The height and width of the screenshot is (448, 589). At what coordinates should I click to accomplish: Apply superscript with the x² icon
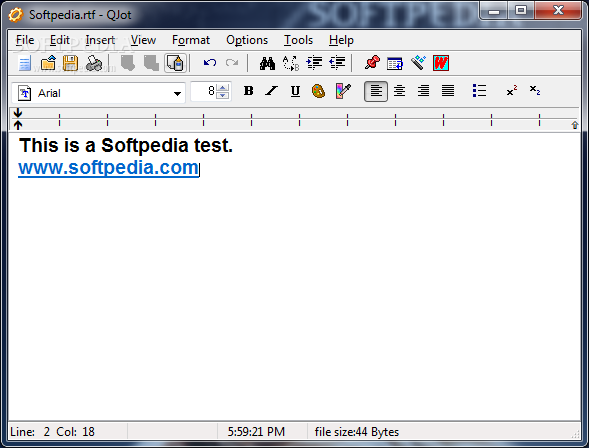(512, 91)
